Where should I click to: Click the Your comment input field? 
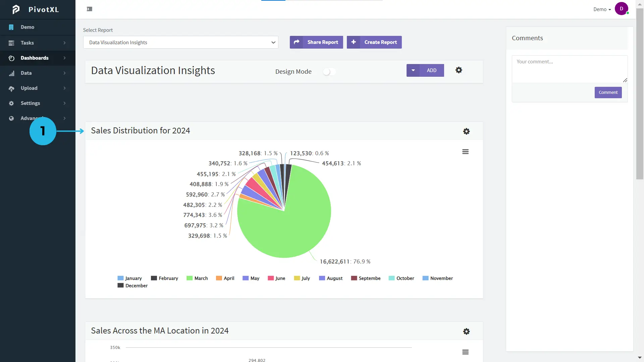point(570,68)
